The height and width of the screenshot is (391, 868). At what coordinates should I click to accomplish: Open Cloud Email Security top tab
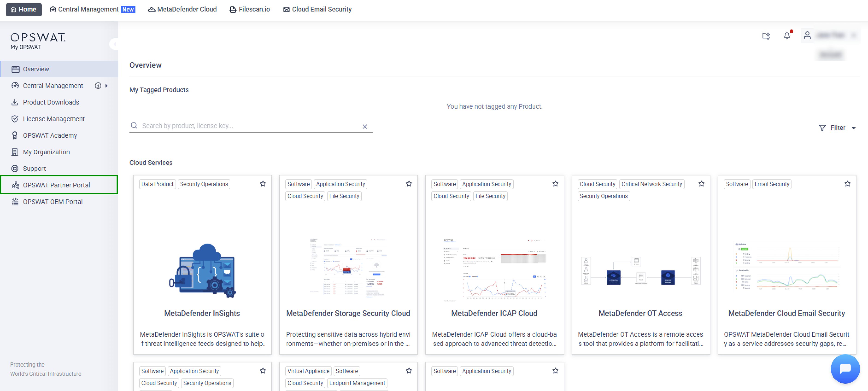pyautogui.click(x=317, y=9)
